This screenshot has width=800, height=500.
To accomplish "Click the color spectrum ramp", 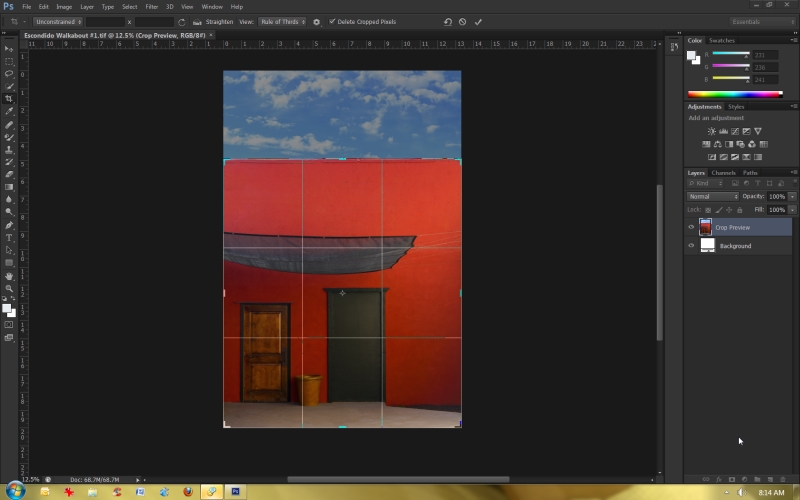I will (735, 94).
